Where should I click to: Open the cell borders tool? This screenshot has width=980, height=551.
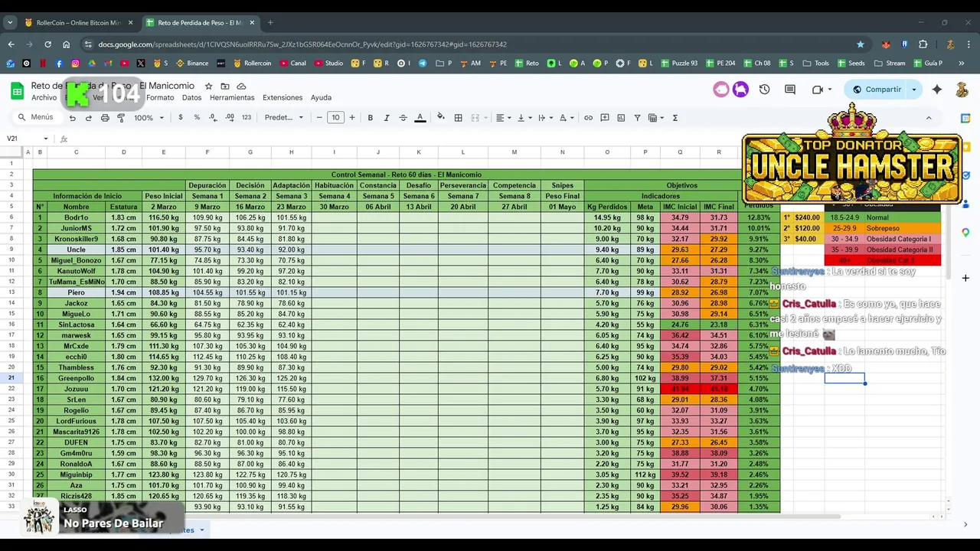pos(458,118)
